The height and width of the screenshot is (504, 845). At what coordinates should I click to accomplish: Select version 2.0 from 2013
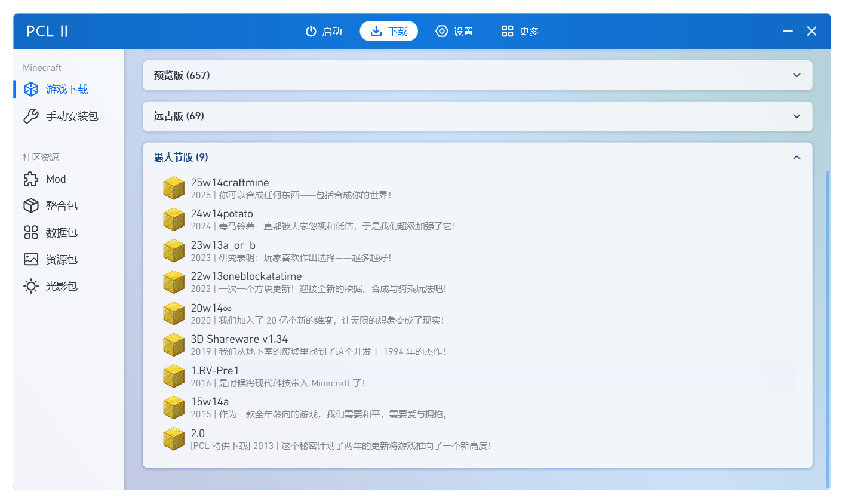click(477, 439)
